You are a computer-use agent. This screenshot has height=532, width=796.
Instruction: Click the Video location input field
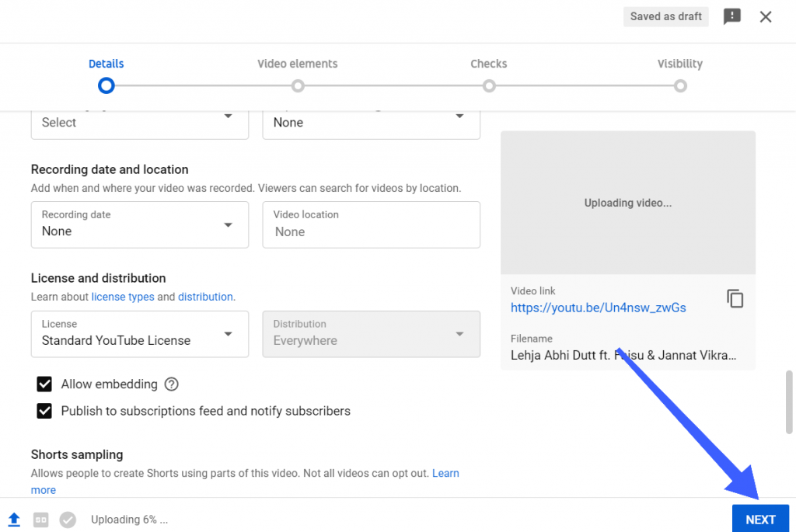371,231
